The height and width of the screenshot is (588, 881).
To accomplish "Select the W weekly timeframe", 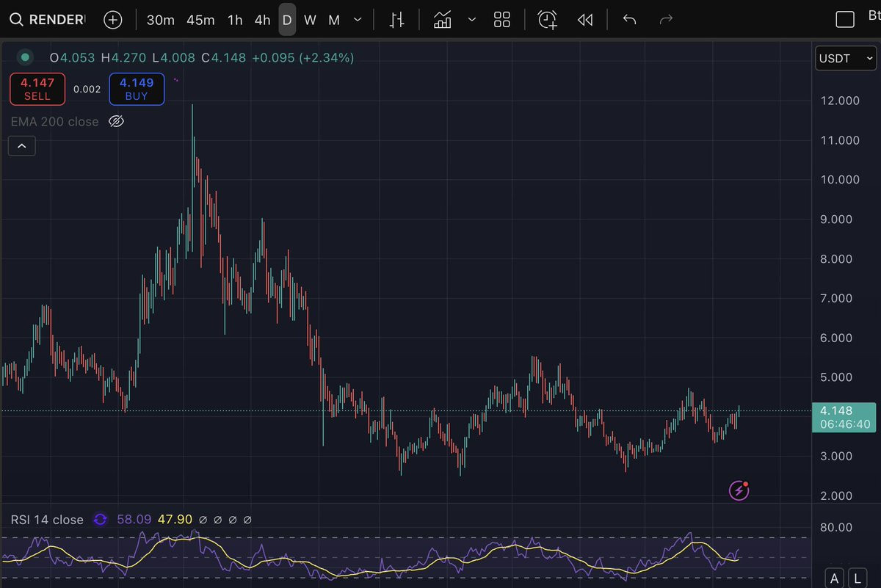I will pos(310,20).
